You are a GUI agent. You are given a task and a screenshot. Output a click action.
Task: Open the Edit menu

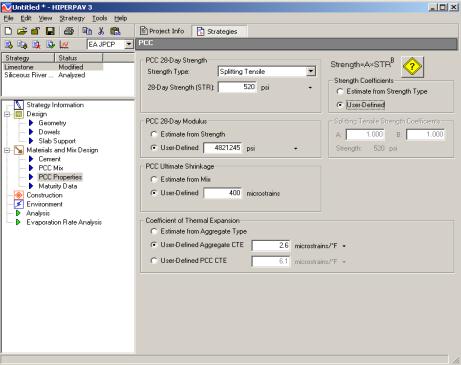point(26,18)
